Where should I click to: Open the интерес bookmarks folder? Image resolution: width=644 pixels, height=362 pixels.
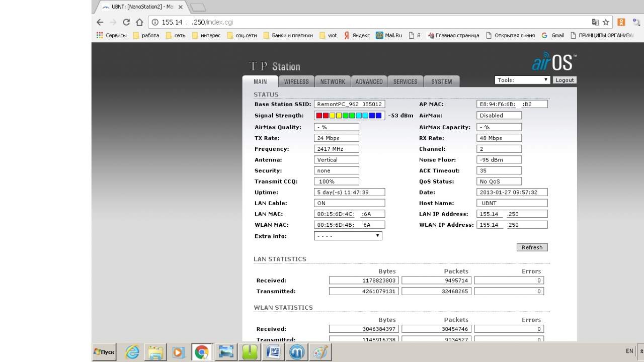point(206,35)
